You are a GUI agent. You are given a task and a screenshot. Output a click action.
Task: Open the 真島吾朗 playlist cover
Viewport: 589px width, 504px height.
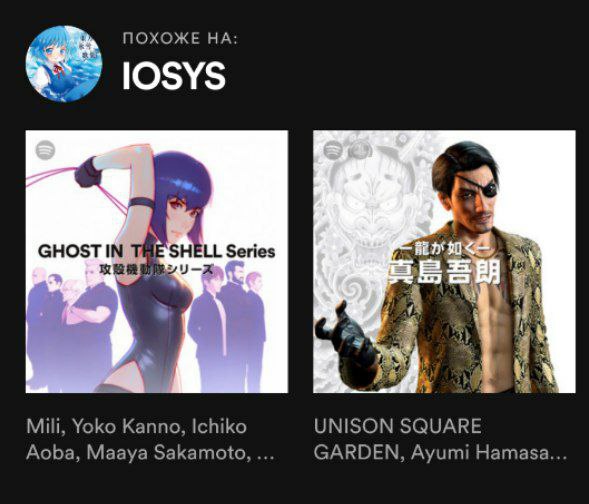[x=444, y=261]
